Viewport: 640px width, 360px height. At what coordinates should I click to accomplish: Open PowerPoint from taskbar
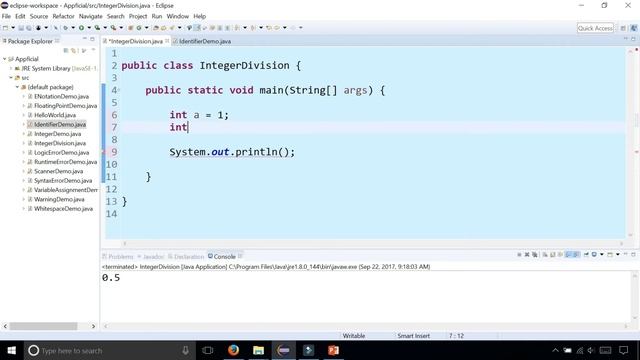333,350
